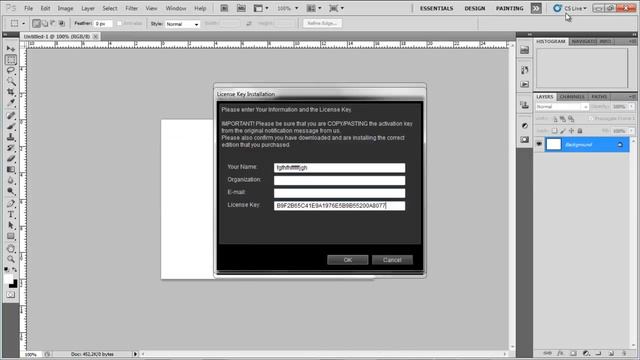Toggle Lock image pixels in Layers panel
Image resolution: width=640 pixels, height=360 pixels.
click(x=563, y=131)
